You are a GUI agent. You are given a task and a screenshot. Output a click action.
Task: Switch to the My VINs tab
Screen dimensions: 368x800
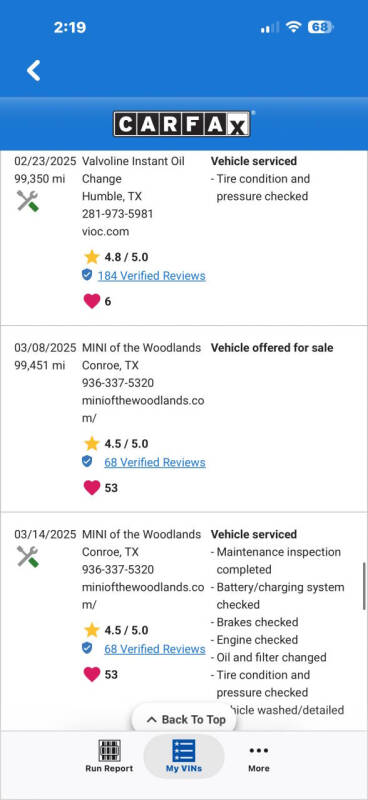184,756
